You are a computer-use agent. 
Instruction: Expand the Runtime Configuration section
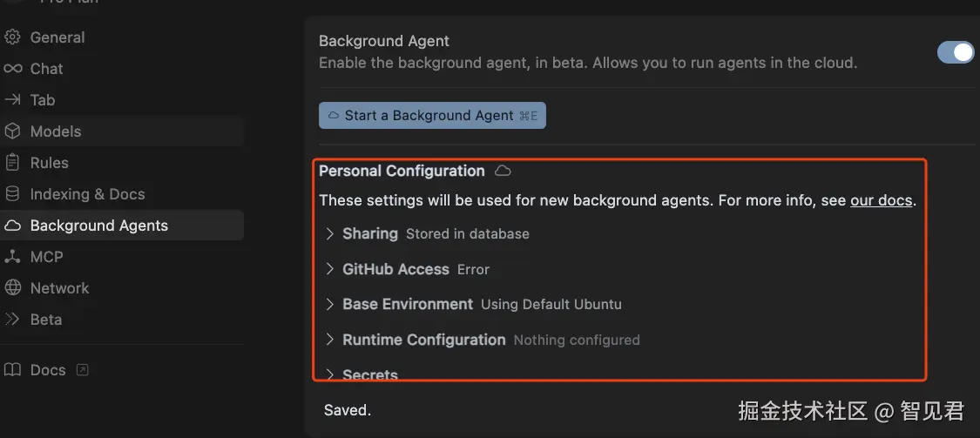tap(330, 340)
